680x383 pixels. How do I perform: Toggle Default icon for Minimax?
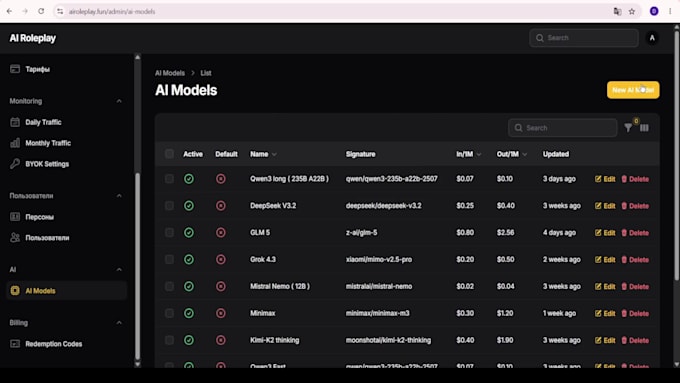point(221,313)
